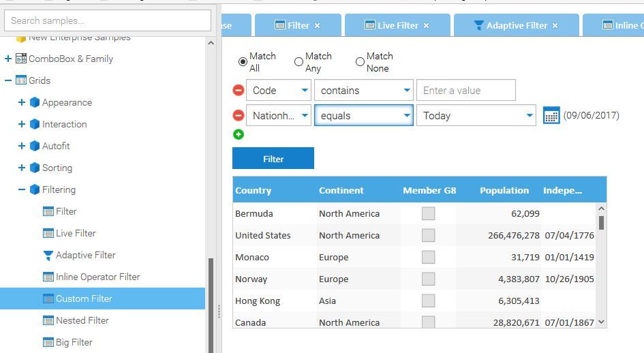Select Match Any radio option
Screen dimensions: 644x353
pyautogui.click(x=298, y=62)
